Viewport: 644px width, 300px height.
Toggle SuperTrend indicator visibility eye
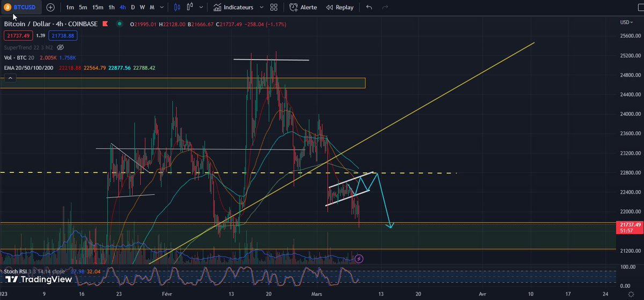[60, 47]
